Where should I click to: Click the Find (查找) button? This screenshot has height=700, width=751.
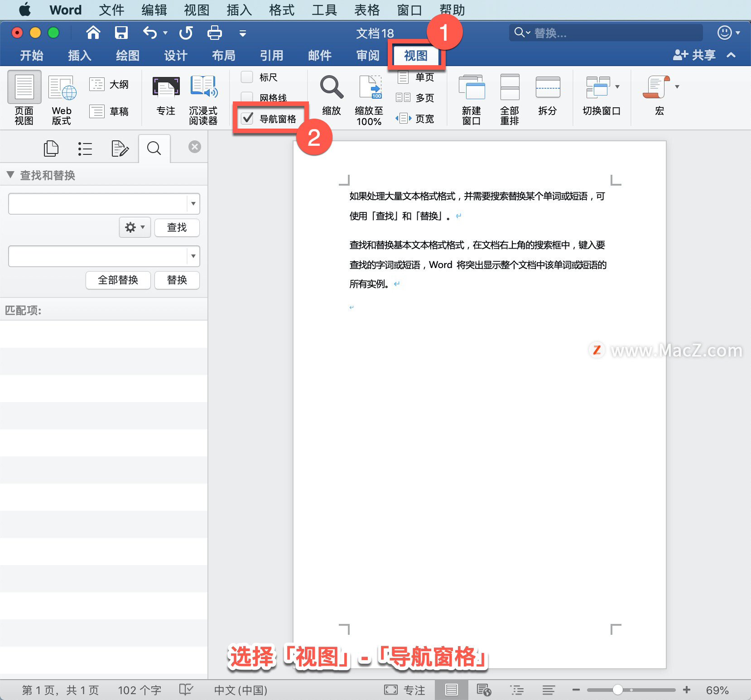[x=177, y=227]
